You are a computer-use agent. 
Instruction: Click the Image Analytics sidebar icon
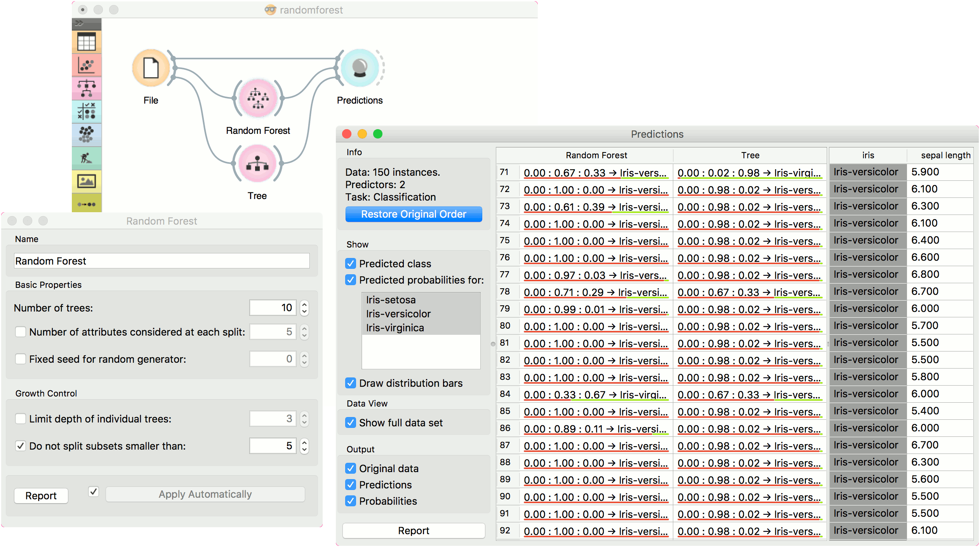point(86,181)
